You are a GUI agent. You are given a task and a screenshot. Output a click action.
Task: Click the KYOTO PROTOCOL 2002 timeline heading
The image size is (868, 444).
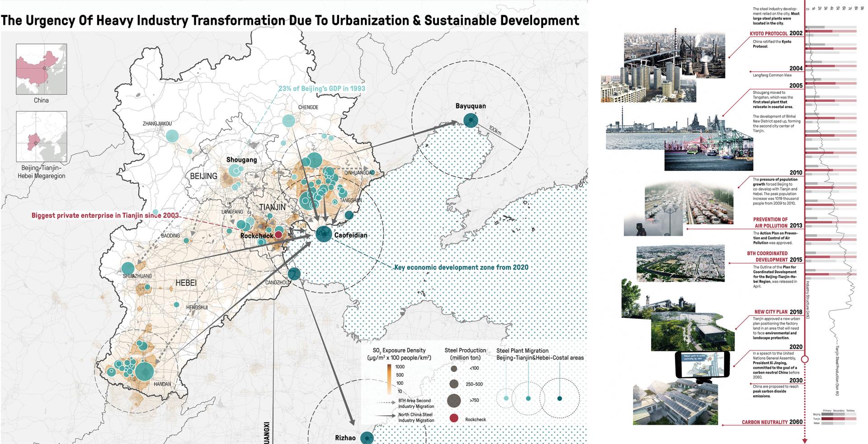(776, 33)
